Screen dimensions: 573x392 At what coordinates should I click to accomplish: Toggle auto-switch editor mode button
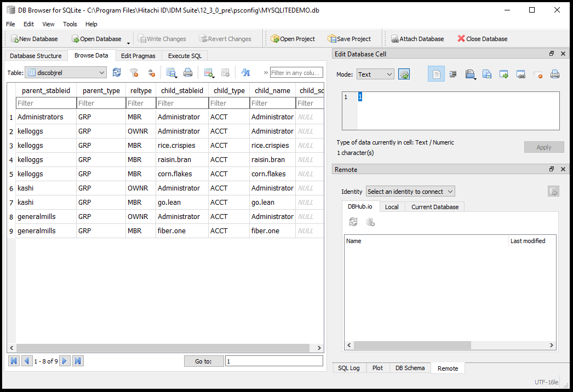tap(404, 74)
